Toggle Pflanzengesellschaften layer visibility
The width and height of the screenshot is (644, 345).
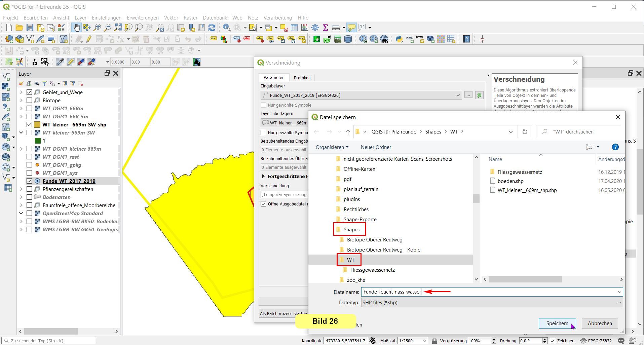[x=29, y=189]
